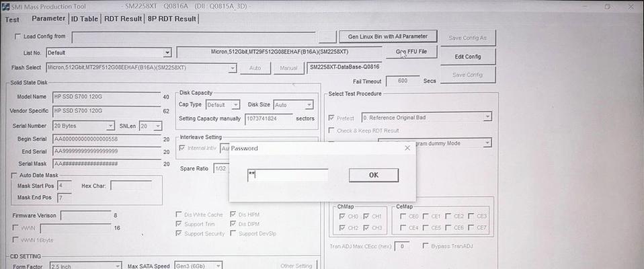Expand the Flash Select dropdown
The width and height of the screenshot is (644, 269).
233,68
